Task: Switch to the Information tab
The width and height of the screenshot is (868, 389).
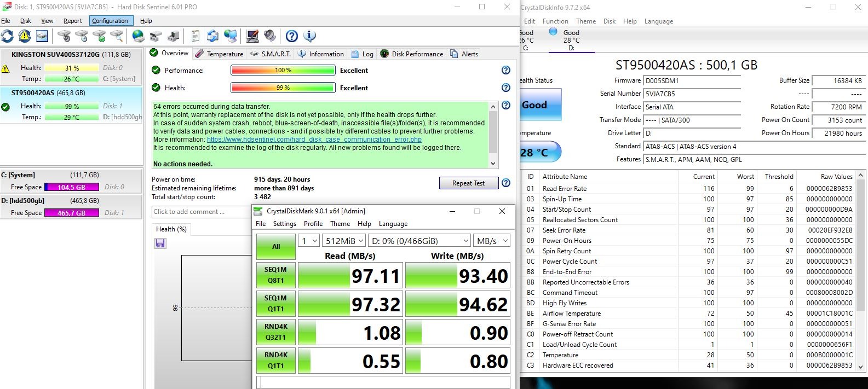Action: 321,54
